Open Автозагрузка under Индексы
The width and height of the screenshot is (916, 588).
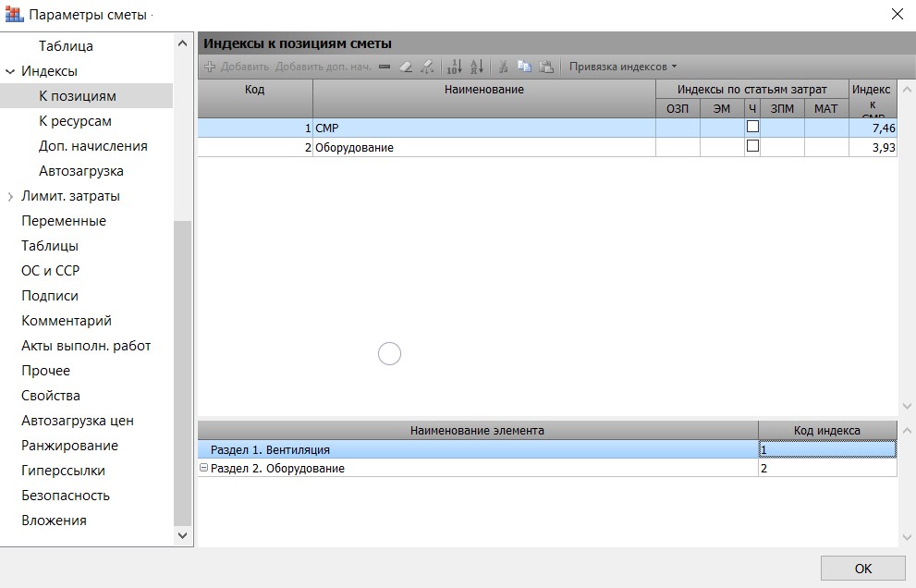coord(81,171)
